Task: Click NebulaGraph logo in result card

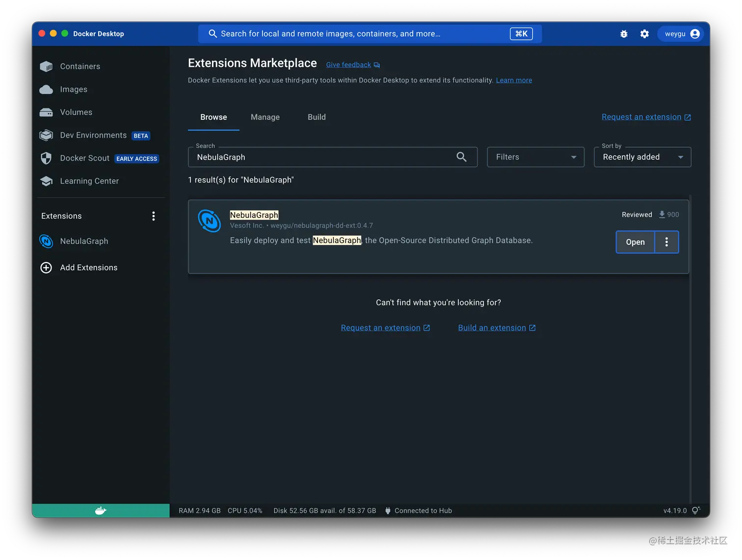Action: coord(210,221)
